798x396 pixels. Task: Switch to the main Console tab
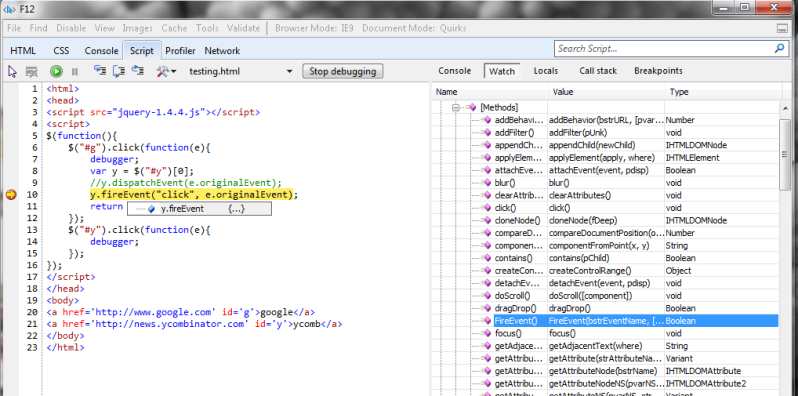[x=101, y=51]
